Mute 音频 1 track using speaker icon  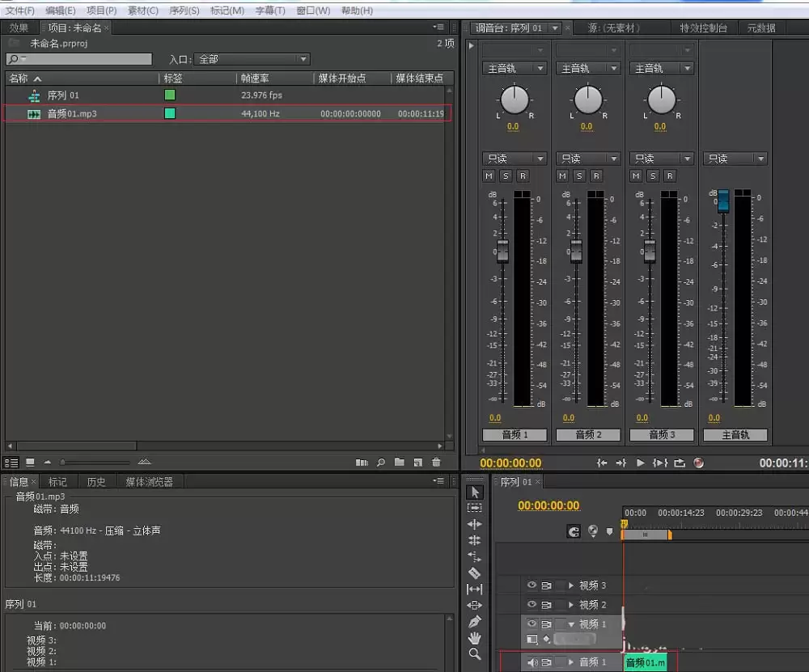(532, 662)
